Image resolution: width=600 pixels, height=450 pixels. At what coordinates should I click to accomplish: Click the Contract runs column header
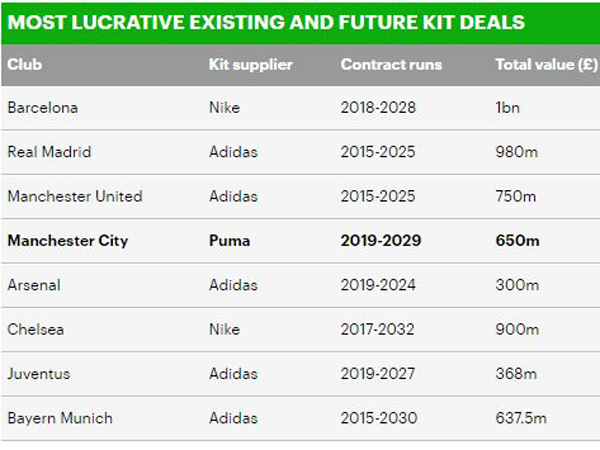[x=391, y=65]
